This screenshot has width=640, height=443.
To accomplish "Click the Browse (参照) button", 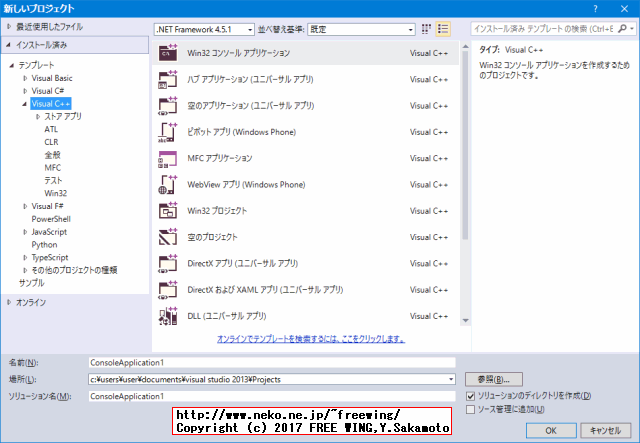I will click(493, 379).
